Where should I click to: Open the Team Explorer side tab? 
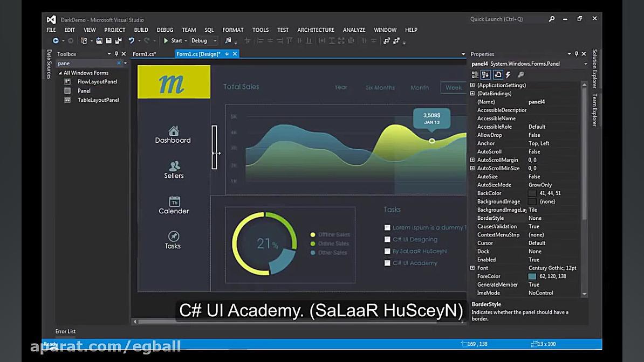point(594,109)
